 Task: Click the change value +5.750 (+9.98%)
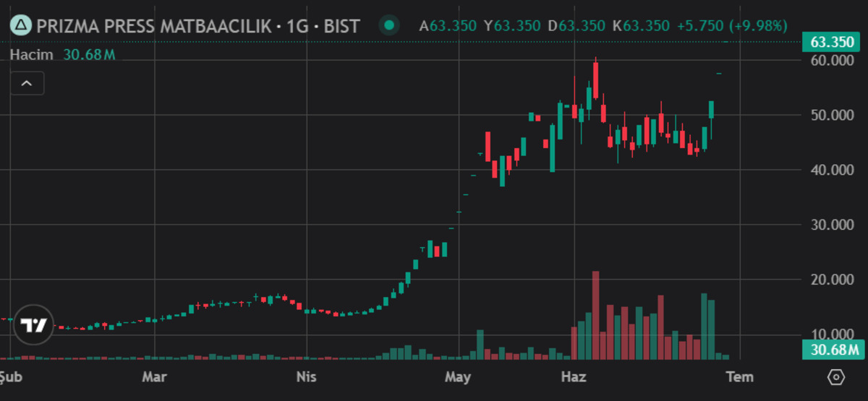click(x=732, y=27)
